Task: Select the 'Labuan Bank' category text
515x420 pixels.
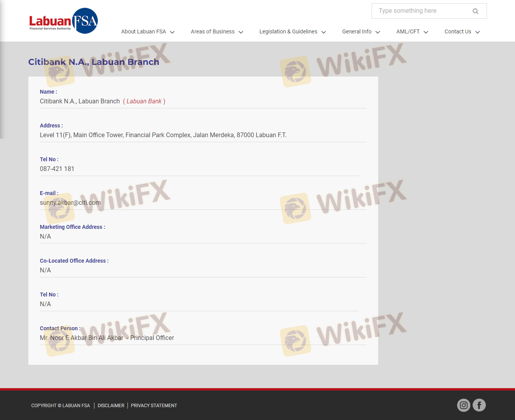Action: [144, 101]
